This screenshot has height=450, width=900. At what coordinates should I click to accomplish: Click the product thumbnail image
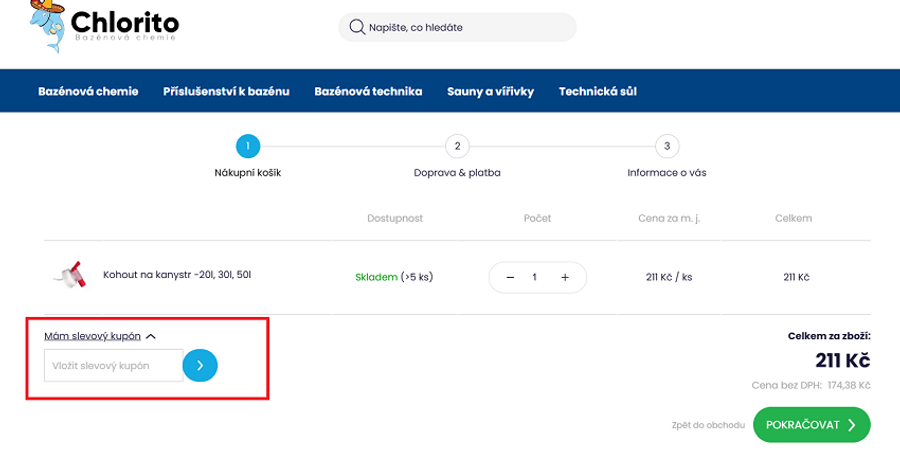67,274
